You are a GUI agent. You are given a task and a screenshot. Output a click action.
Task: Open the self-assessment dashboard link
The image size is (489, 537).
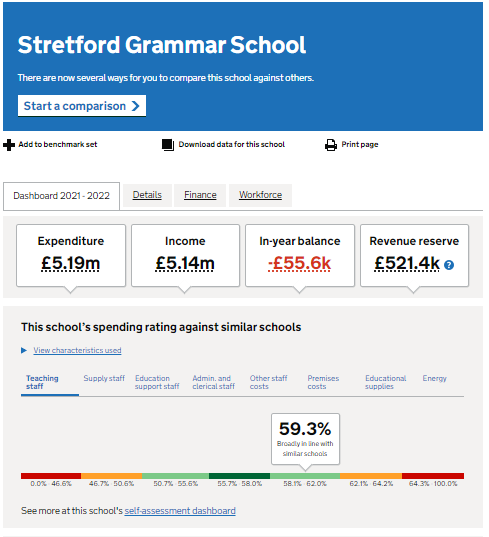[180, 511]
